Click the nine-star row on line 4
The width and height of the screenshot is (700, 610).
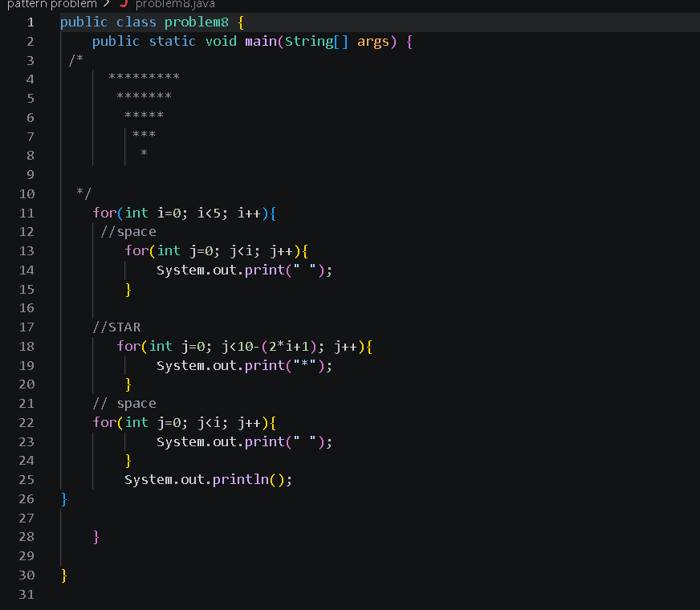[x=144, y=77]
